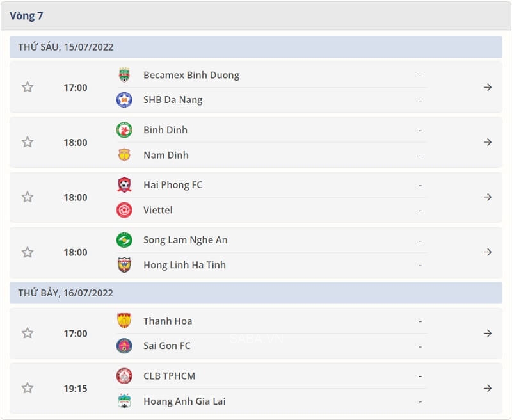512x420 pixels.
Task: Favorite the CLB TPHCM match
Action: pos(27,389)
